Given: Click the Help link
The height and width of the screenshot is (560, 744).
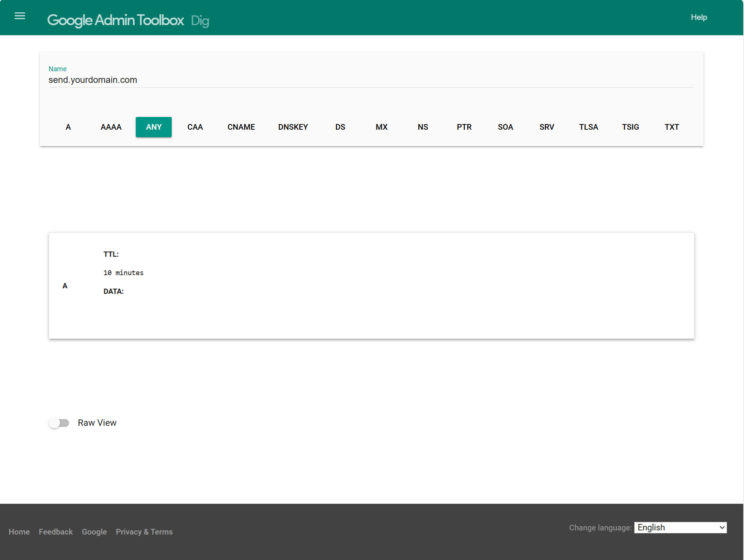Looking at the screenshot, I should coord(699,17).
